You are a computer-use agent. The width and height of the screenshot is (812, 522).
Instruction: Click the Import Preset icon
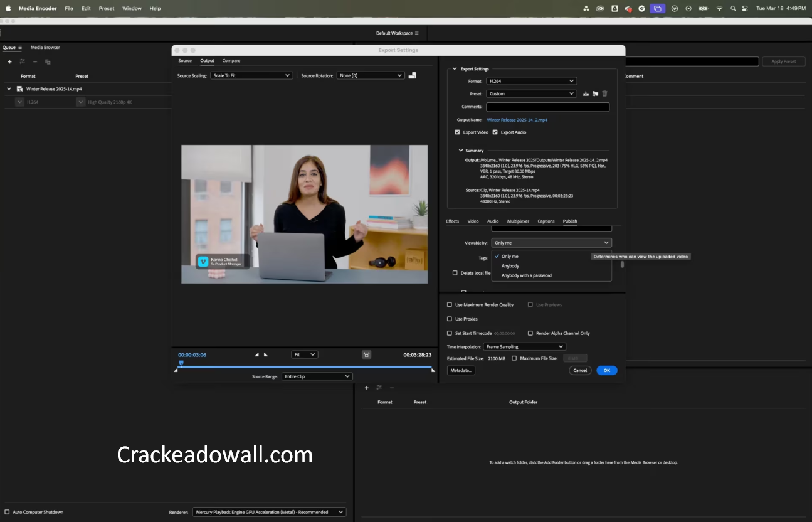[595, 93]
